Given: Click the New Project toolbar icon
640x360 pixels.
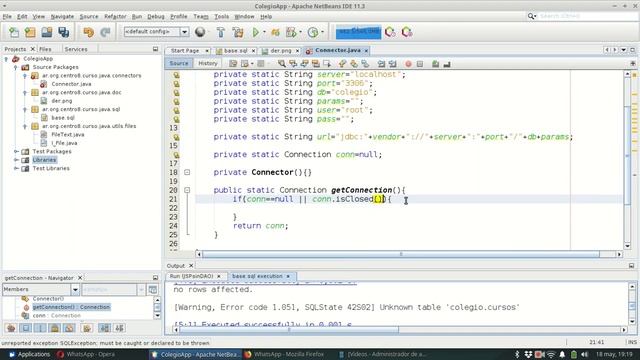Looking at the screenshot, I should pyautogui.click(x=30, y=32).
